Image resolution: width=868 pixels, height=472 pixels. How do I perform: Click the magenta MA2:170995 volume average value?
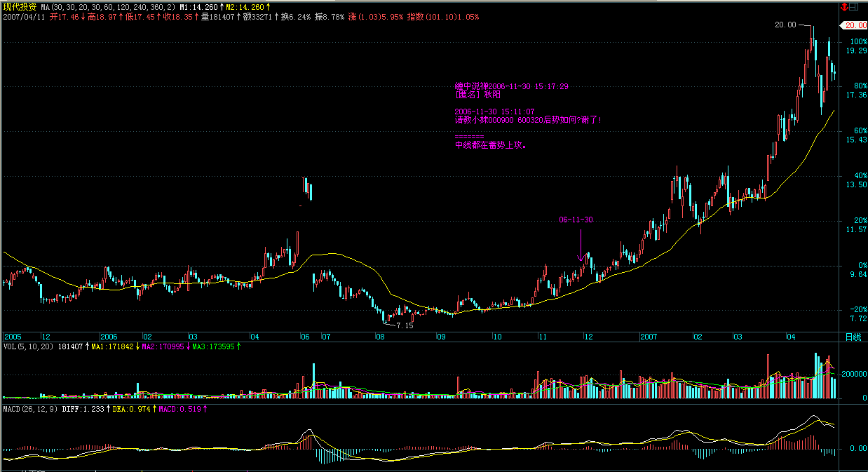[x=165, y=346]
